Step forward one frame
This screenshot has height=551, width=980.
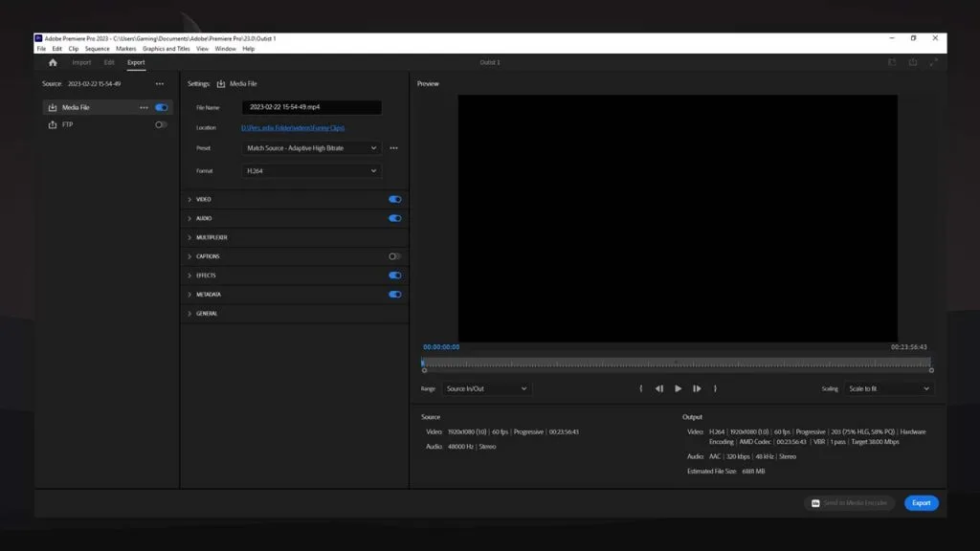(697, 388)
